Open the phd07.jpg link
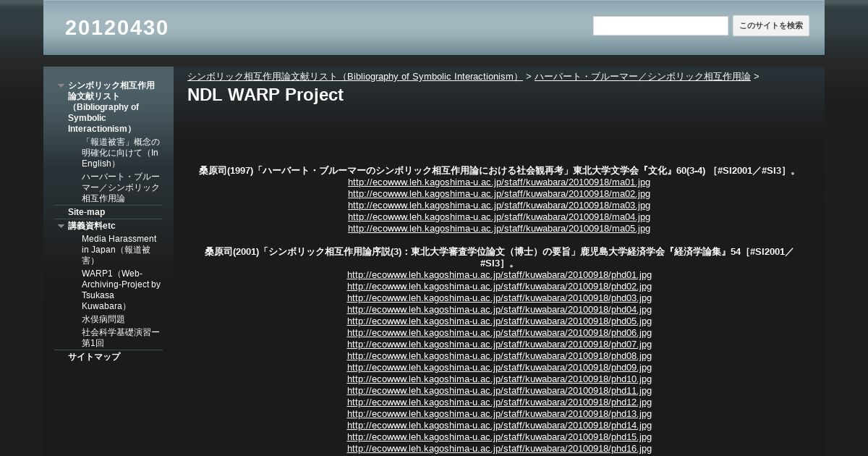This screenshot has height=456, width=868. (x=499, y=345)
